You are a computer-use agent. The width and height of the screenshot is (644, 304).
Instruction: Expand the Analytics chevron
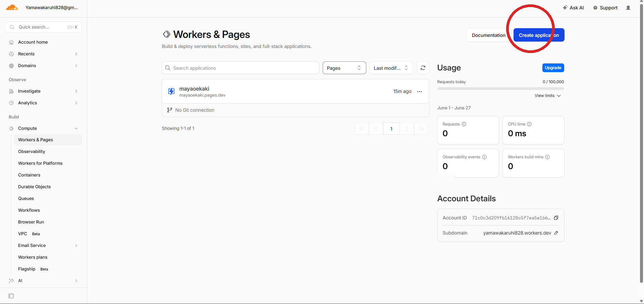click(76, 103)
